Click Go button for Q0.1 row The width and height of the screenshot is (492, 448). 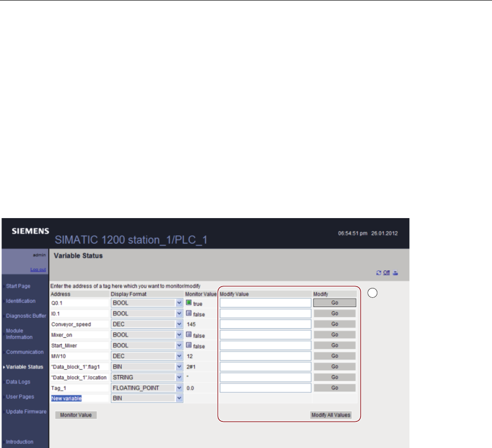[335, 303]
